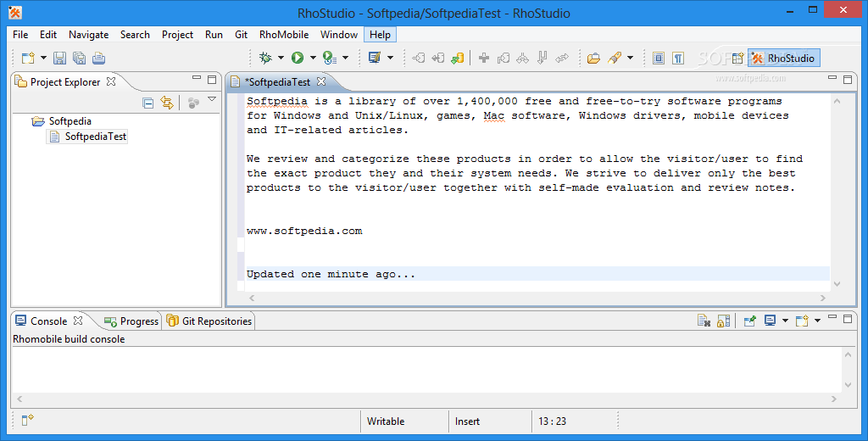Open the External Tools dropdown arrow
868x441 pixels.
pyautogui.click(x=346, y=58)
